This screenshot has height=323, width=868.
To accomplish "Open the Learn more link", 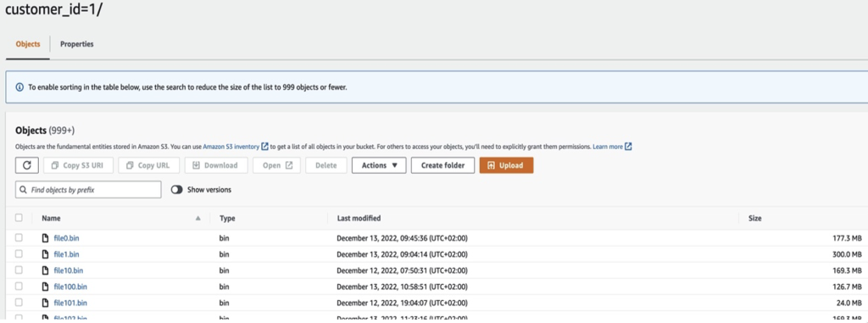I will coord(608,147).
